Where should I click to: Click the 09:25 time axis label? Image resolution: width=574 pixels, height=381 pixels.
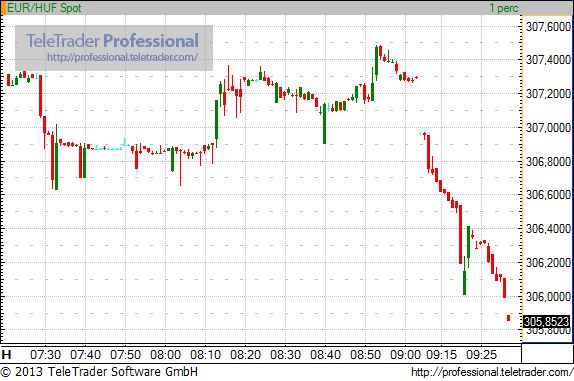point(481,355)
